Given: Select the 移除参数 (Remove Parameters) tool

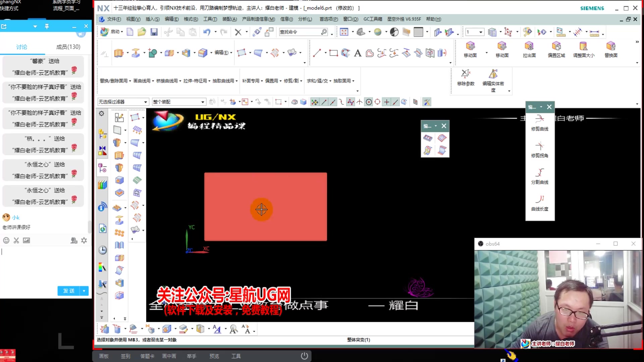Looking at the screenshot, I should pyautogui.click(x=466, y=77).
